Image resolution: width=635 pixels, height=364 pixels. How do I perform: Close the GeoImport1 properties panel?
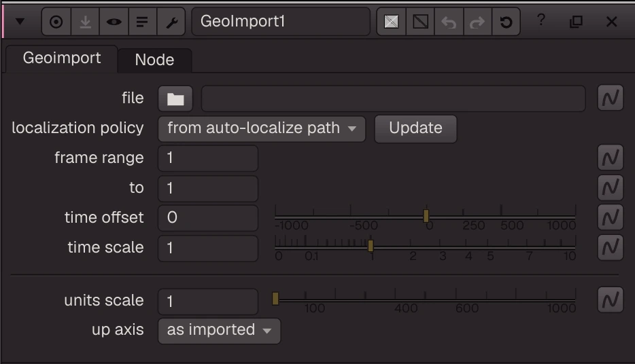coord(611,22)
